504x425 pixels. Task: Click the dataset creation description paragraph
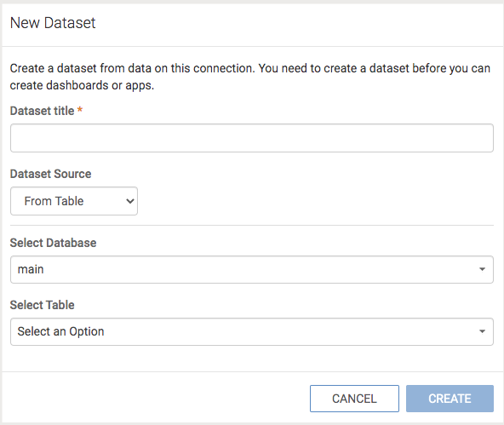pyautogui.click(x=250, y=77)
